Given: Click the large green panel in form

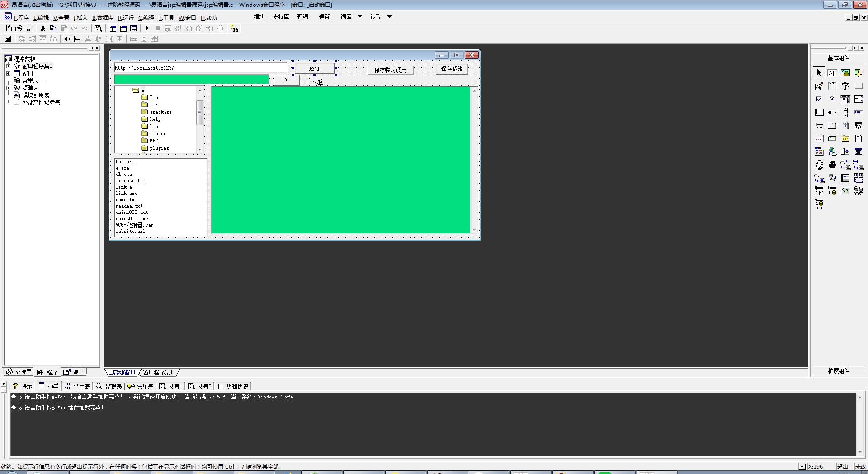Looking at the screenshot, I should coord(341,160).
